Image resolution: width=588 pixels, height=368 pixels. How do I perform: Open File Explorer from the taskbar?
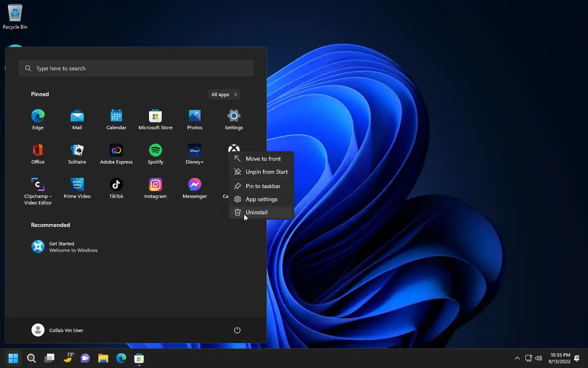click(x=103, y=359)
